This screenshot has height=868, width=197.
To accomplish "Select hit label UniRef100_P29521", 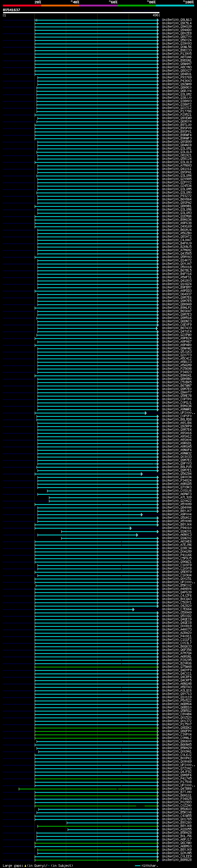I will 177,115.
